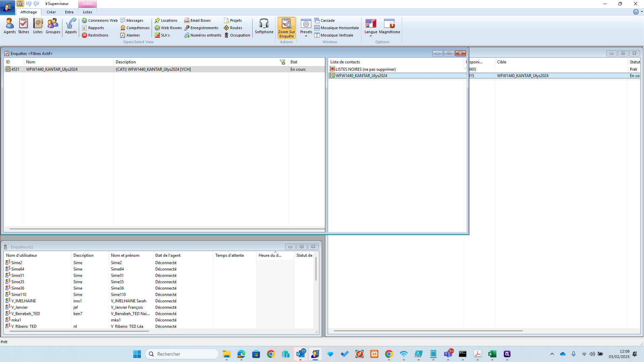Image resolution: width=644 pixels, height=362 pixels.
Task: Open the Groupes view
Action: tap(53, 26)
